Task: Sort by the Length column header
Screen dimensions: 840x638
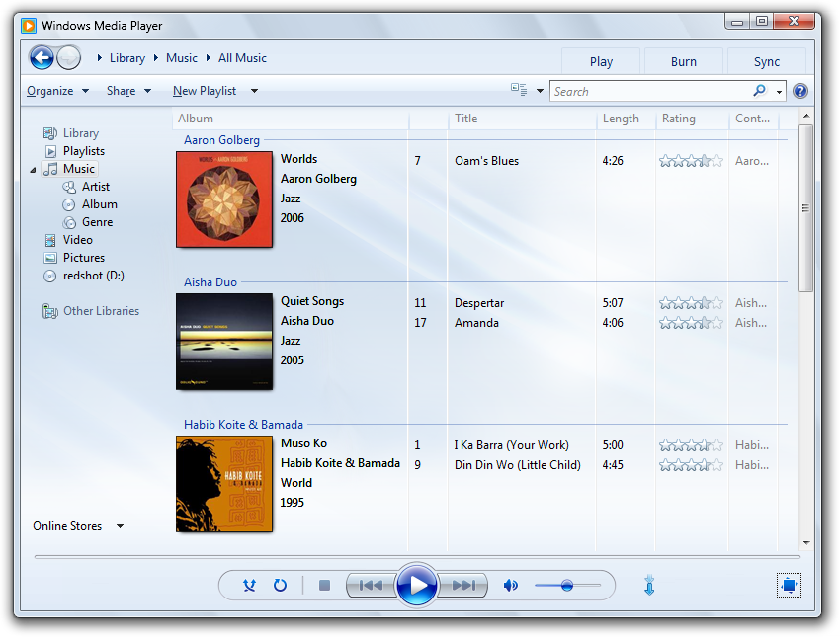Action: [626, 119]
